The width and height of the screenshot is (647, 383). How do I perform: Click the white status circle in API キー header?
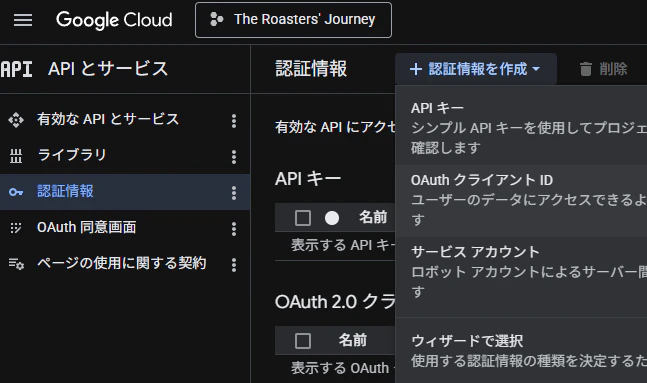(332, 218)
